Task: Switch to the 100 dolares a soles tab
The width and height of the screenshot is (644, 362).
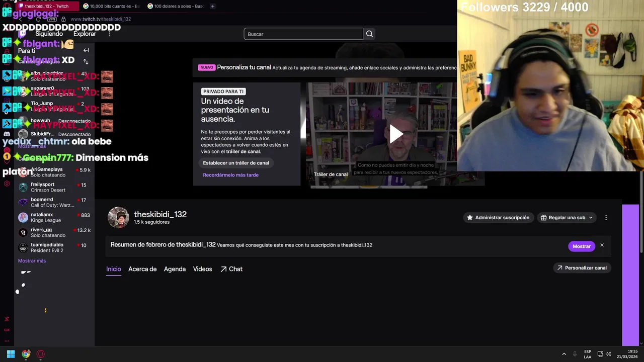Action: 176,6
